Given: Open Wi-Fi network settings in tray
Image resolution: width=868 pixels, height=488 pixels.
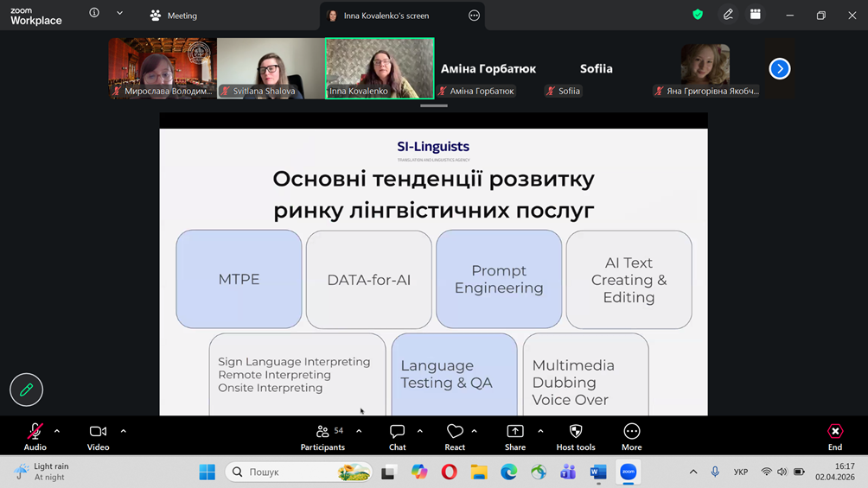Looking at the screenshot, I should click(x=767, y=472).
